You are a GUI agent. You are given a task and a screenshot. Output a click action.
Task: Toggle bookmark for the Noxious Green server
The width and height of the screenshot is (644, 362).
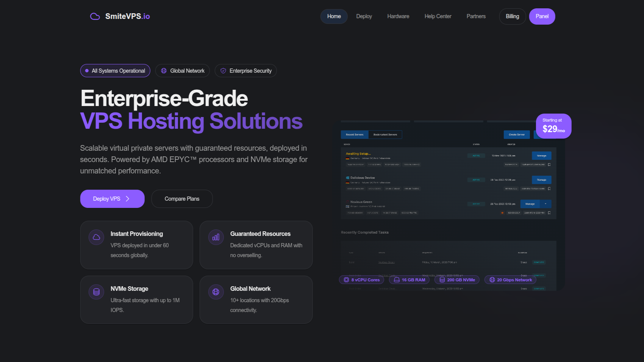point(549,213)
